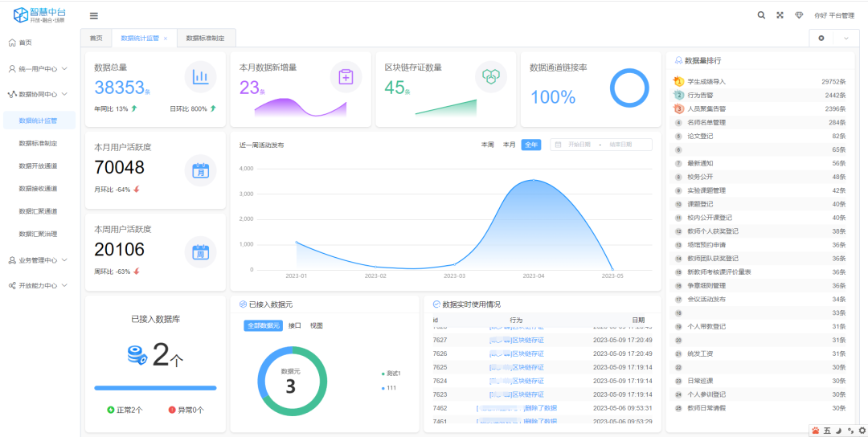Click the node icon beside 数据协同中心
The width and height of the screenshot is (868, 437).
click(12, 95)
